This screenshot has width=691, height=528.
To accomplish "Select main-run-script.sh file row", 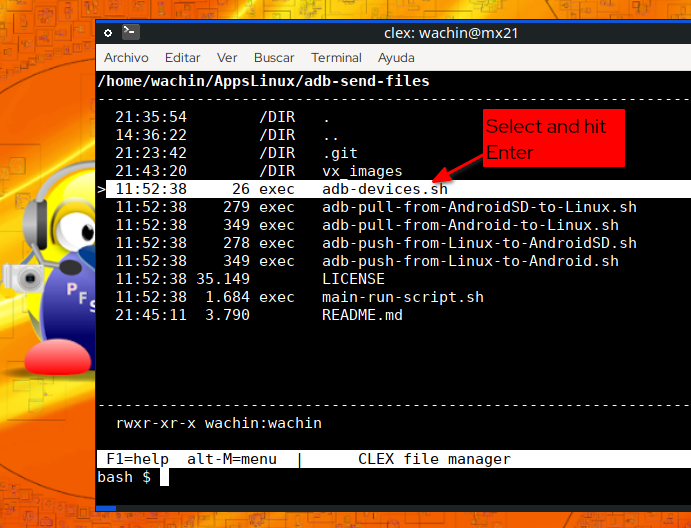I will (x=394, y=297).
